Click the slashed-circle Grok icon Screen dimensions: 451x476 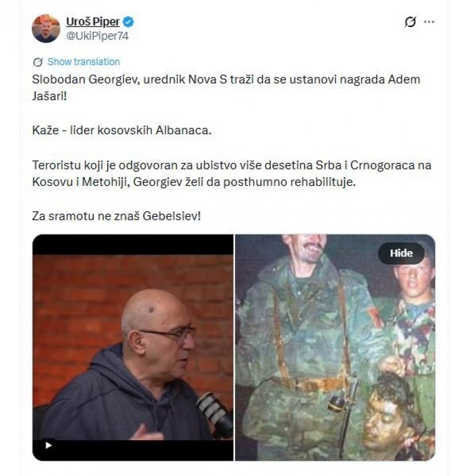[410, 22]
